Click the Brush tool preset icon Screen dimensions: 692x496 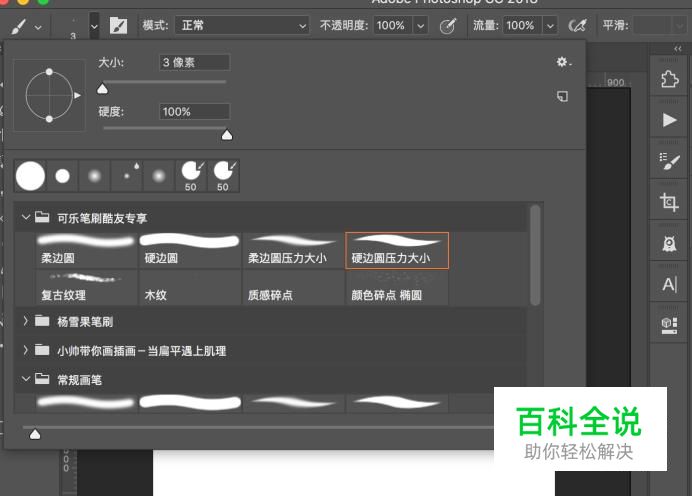(x=18, y=26)
